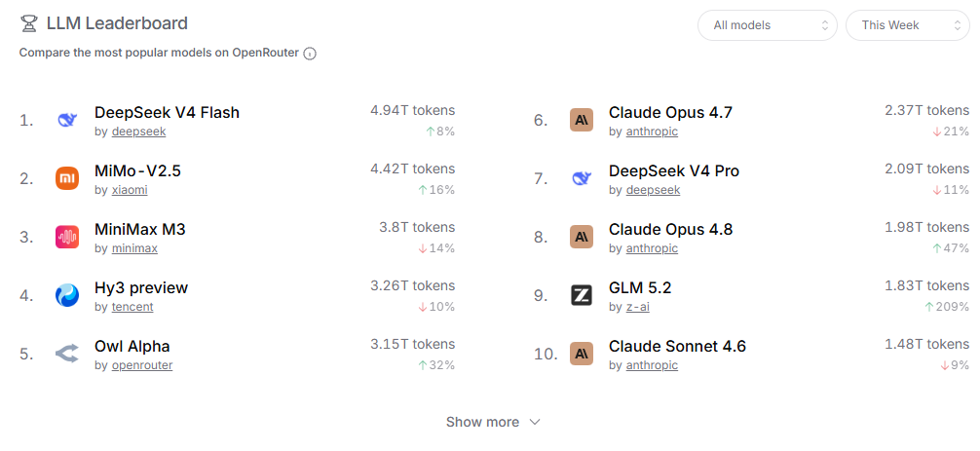Open the z-ai provider link
The height and width of the screenshot is (451, 980).
coord(637,307)
